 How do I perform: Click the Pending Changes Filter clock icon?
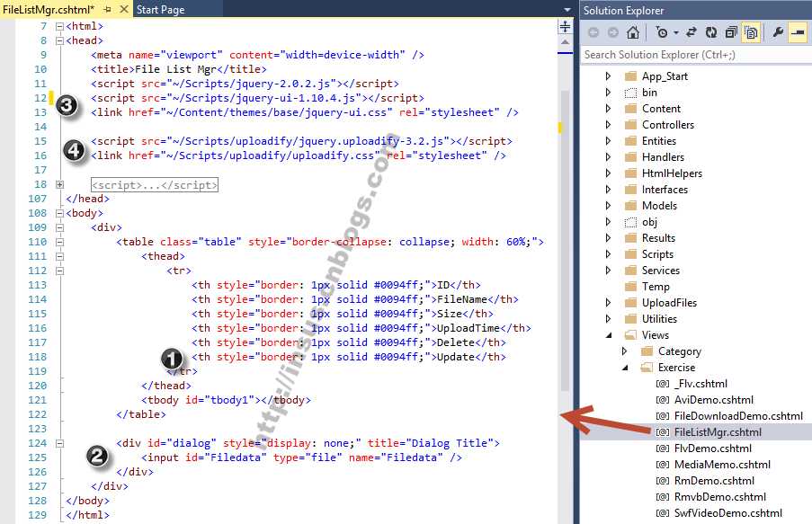pos(661,32)
